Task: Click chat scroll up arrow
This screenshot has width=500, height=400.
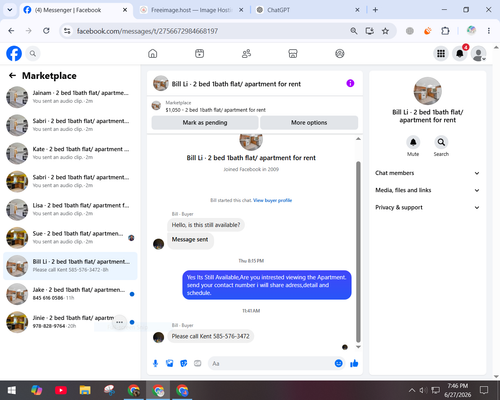Action: coord(358,139)
